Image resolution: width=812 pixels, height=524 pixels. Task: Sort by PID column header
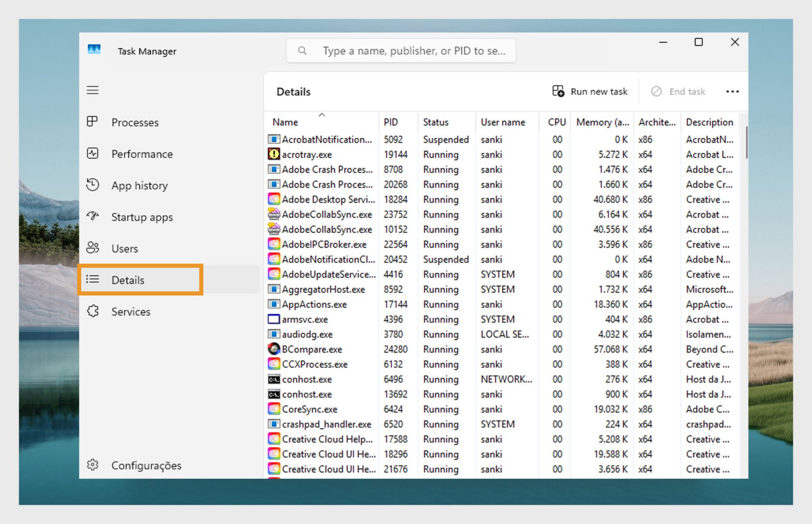390,122
